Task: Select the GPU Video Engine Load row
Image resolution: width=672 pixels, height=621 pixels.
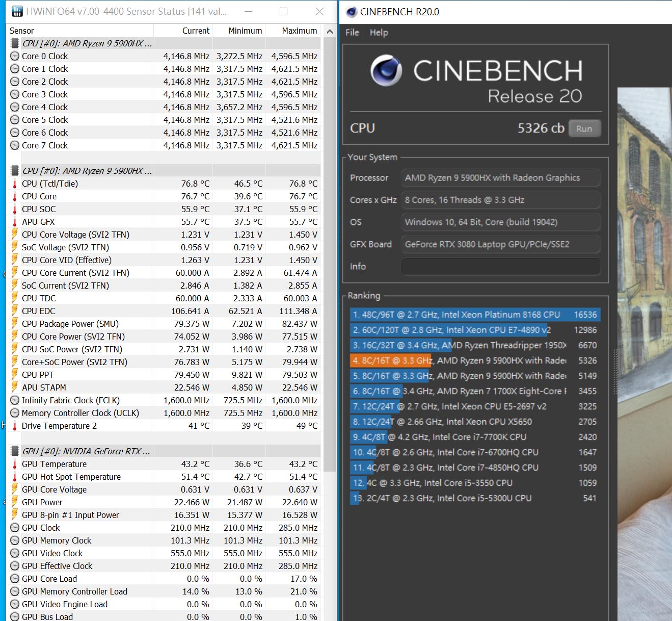Action: point(164,604)
